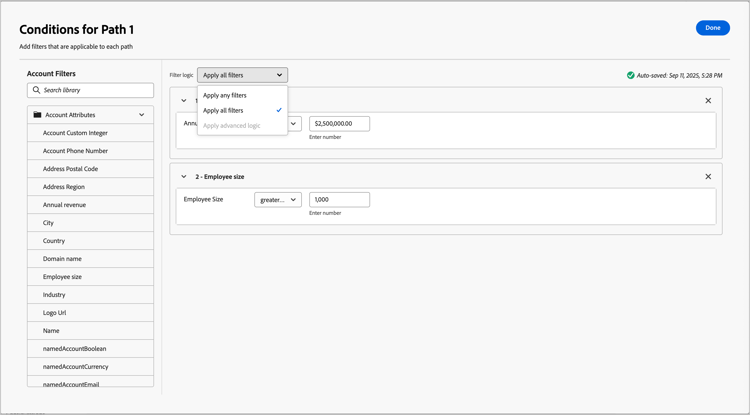Open the annual revenue operator dropdown
The width and height of the screenshot is (750, 415).
294,124
